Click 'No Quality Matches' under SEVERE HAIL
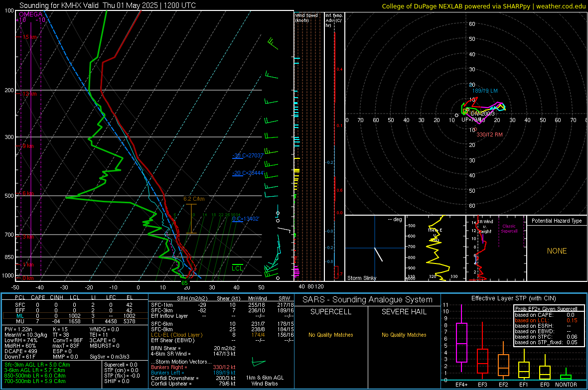Screen dimensions: 588x390 tap(404, 335)
